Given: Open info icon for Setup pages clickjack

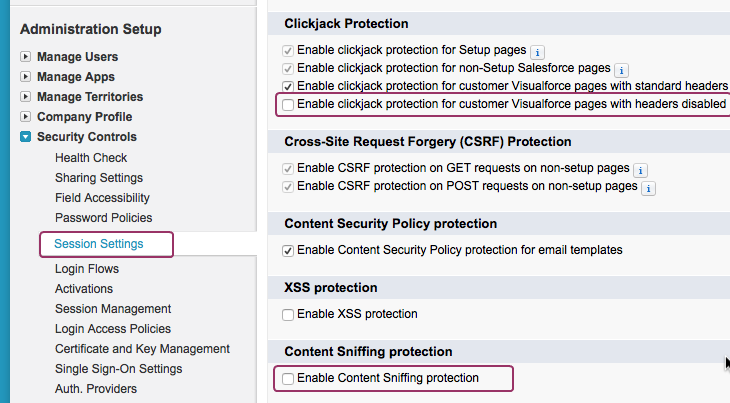Looking at the screenshot, I should pyautogui.click(x=537, y=53).
